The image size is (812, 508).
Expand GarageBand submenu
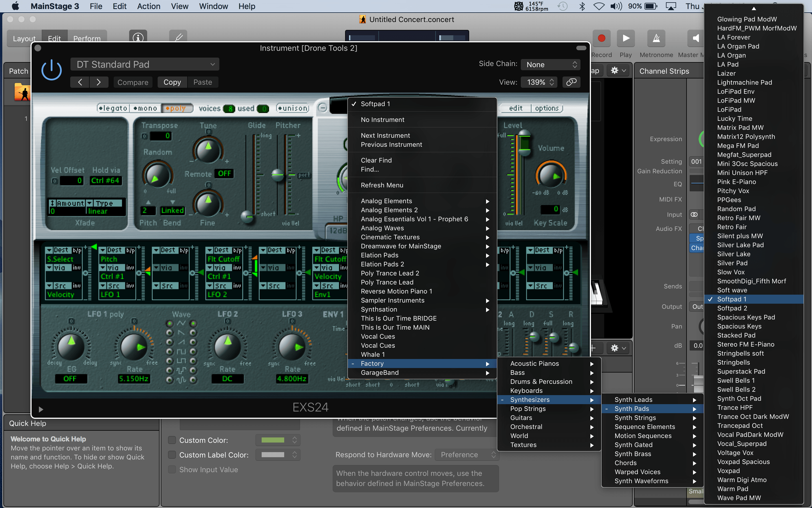point(422,373)
